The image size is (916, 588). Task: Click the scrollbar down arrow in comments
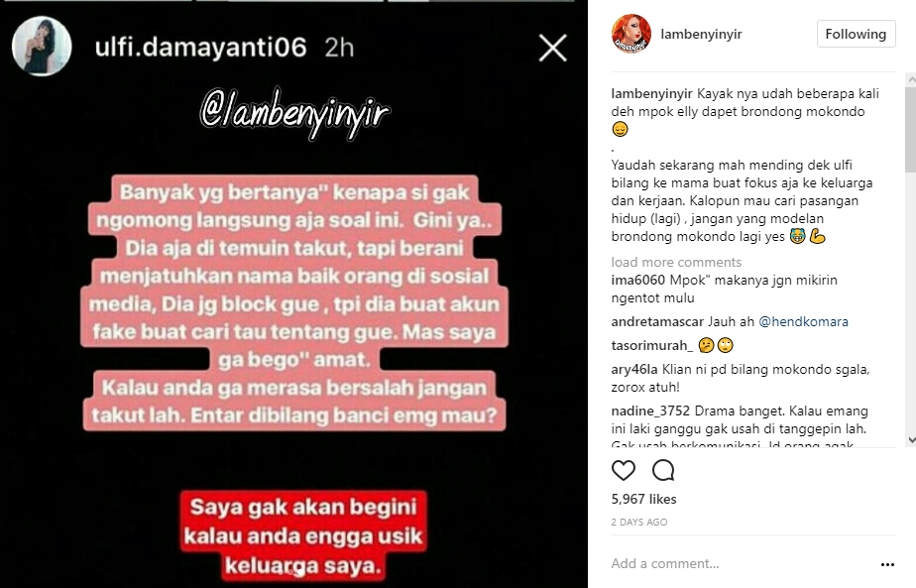tap(911, 440)
